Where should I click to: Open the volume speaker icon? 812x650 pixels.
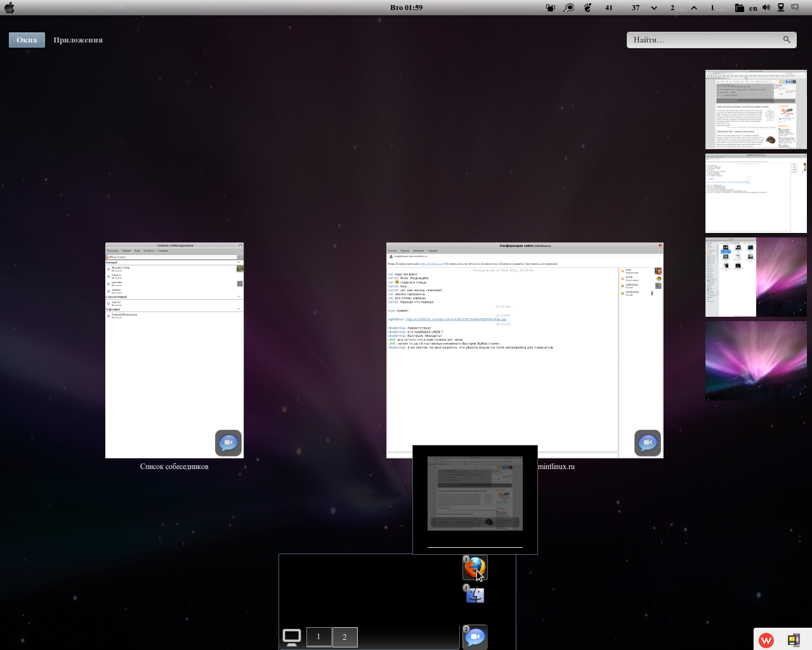(766, 8)
